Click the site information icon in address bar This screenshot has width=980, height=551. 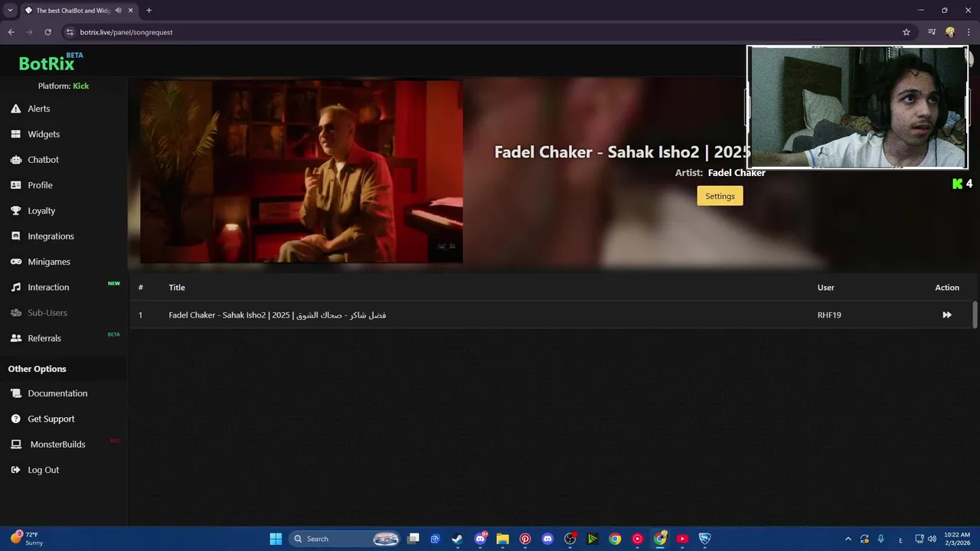click(70, 32)
